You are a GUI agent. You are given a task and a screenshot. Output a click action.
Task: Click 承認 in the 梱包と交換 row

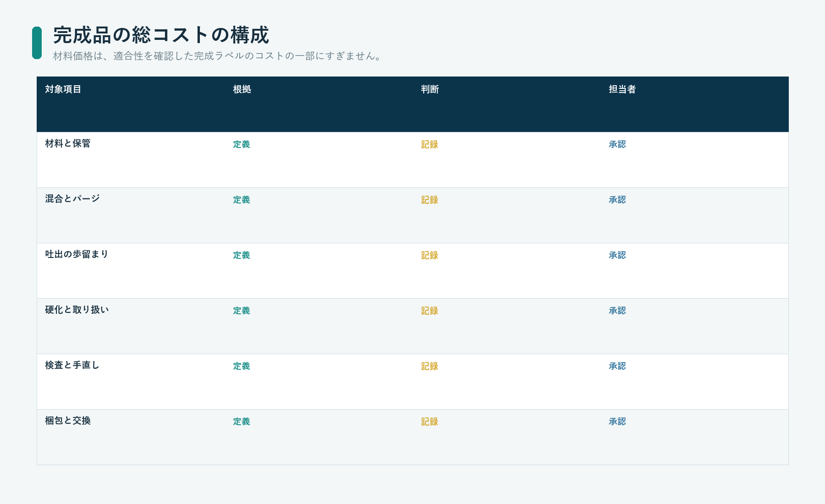(x=617, y=422)
